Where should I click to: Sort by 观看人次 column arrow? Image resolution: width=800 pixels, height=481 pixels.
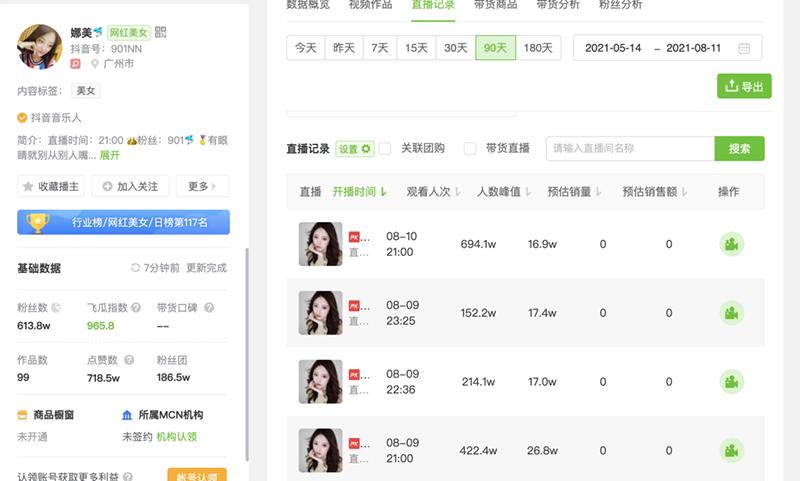click(458, 192)
